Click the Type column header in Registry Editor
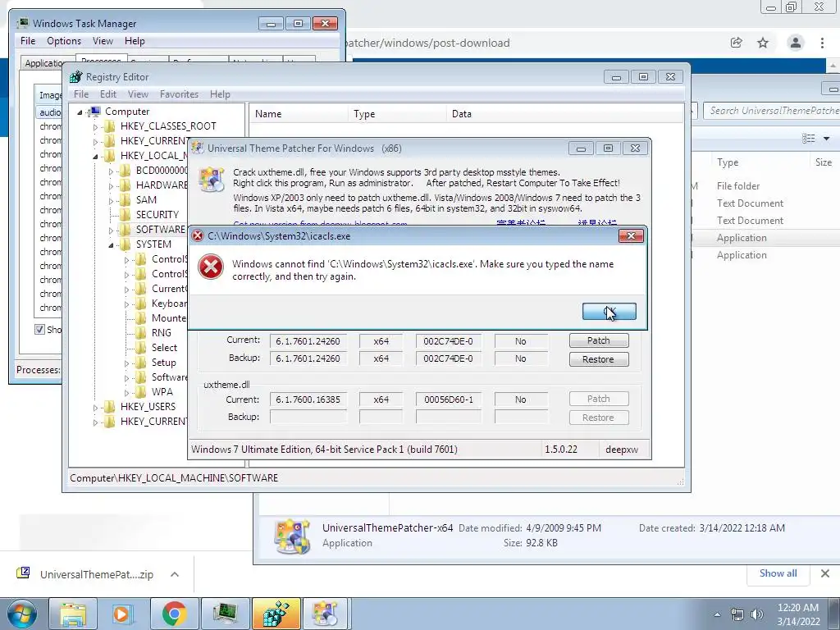Screen dimensions: 840x630 (x=397, y=114)
